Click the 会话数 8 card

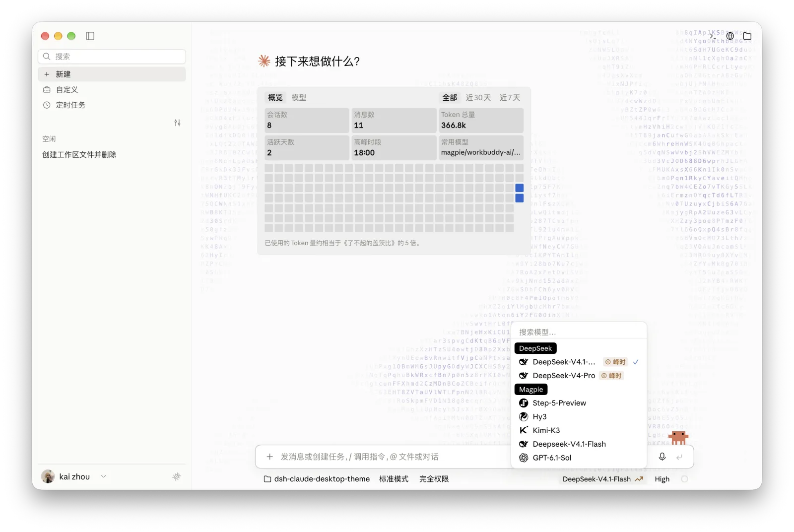point(307,120)
